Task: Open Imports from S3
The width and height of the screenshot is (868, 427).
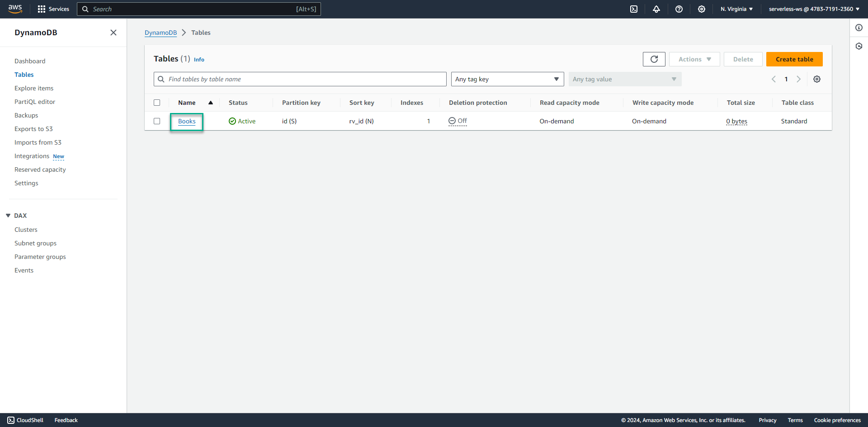Action: tap(38, 142)
